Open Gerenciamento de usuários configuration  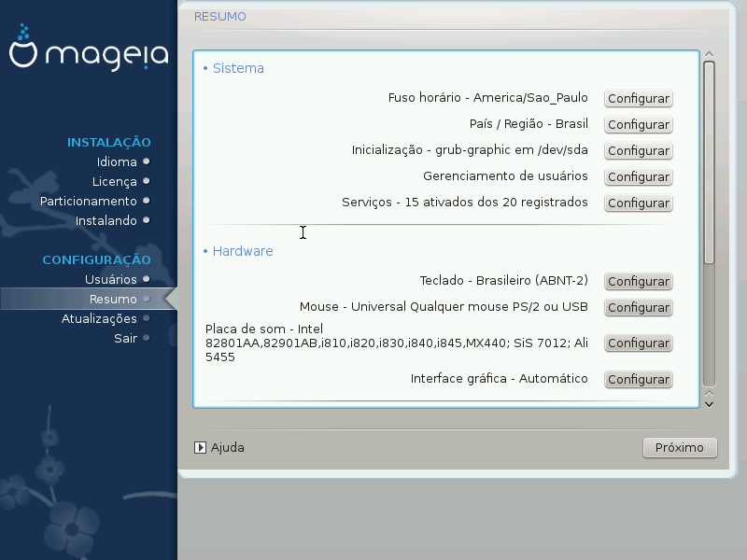[x=639, y=177]
